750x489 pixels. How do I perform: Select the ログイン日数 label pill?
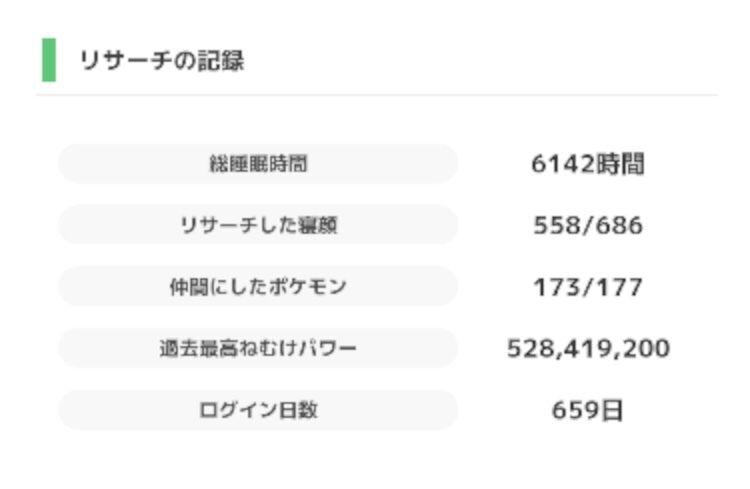(x=258, y=410)
